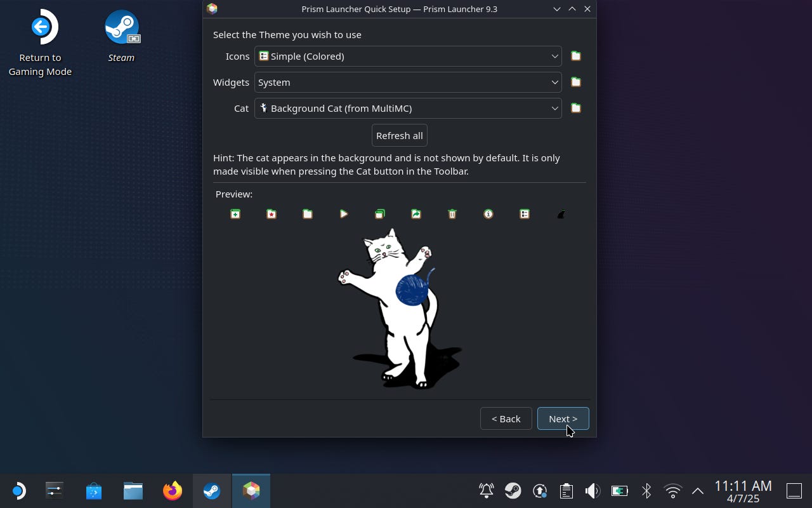Open the Widgets theme folder
This screenshot has height=508, width=812.
(576, 82)
